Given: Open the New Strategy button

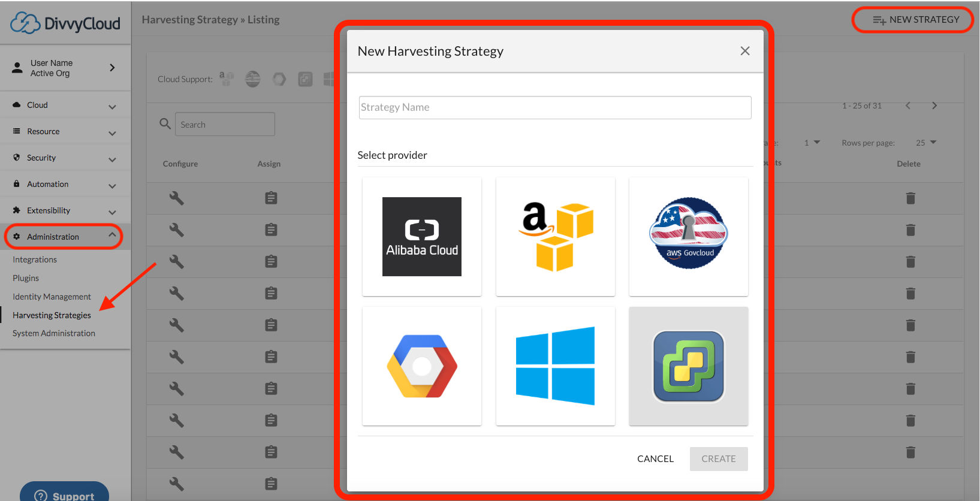Looking at the screenshot, I should click(916, 20).
